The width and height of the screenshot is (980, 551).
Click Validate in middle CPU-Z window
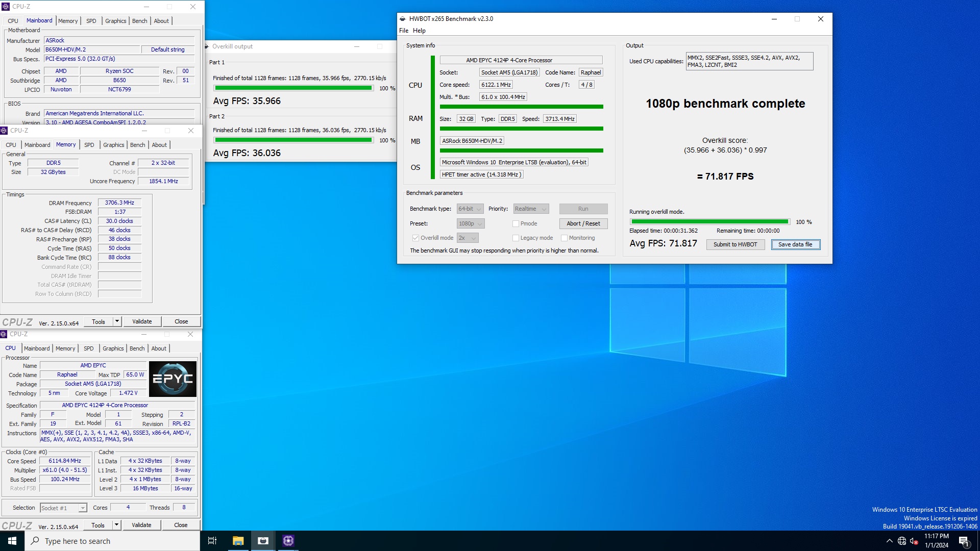click(142, 321)
